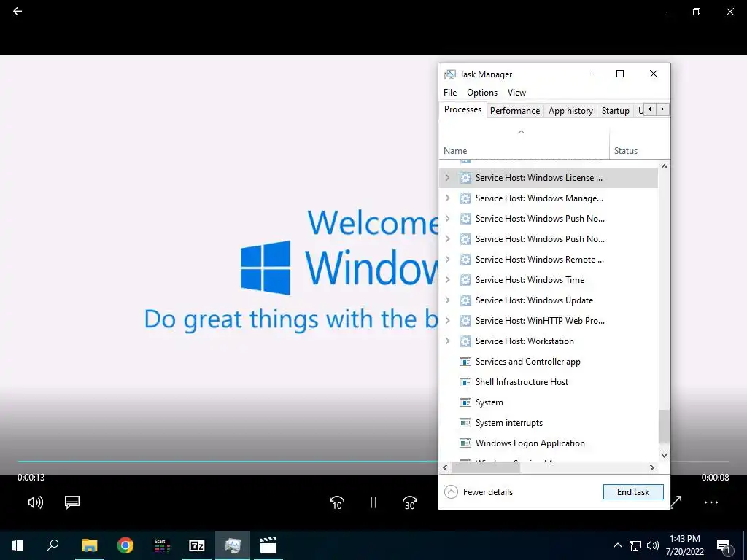The image size is (747, 560).
Task: Open the more options ellipsis in player
Action: [x=711, y=502]
